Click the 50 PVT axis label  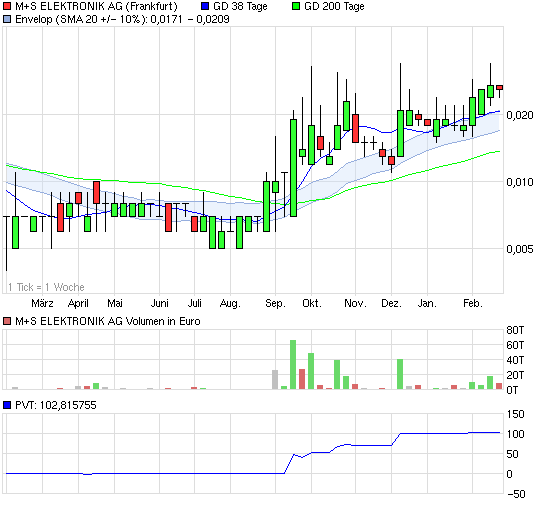[512, 454]
